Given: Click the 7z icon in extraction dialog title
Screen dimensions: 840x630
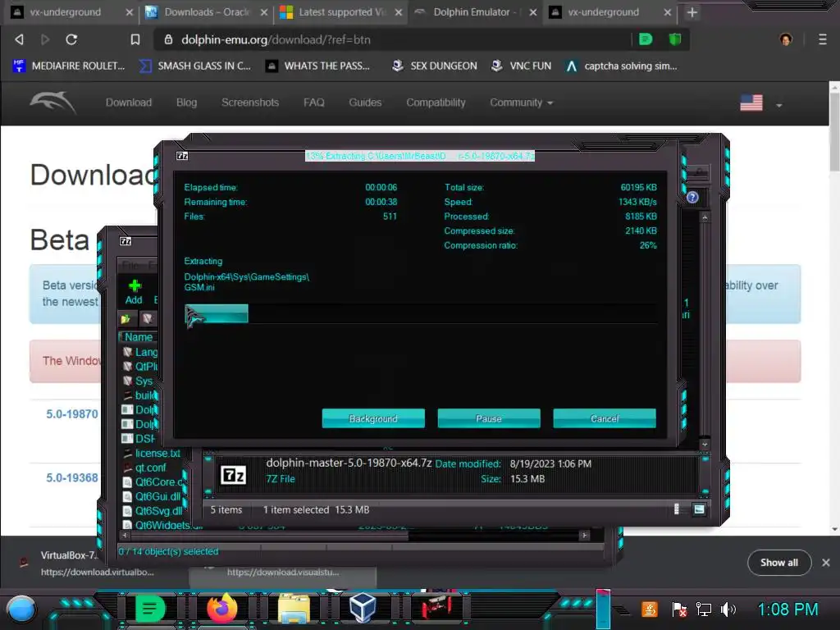Looking at the screenshot, I should (x=182, y=156).
